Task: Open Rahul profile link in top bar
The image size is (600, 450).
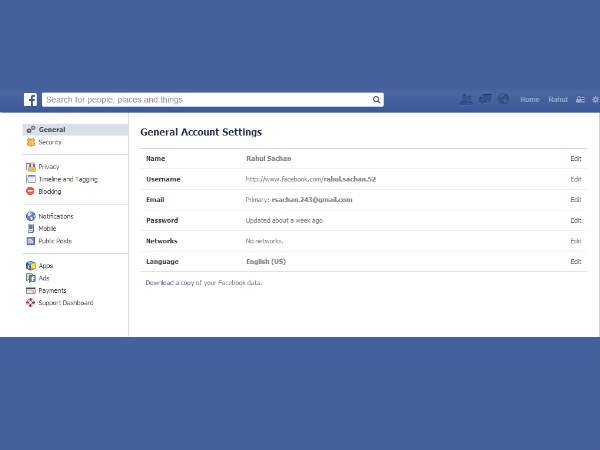Action: 558,99
